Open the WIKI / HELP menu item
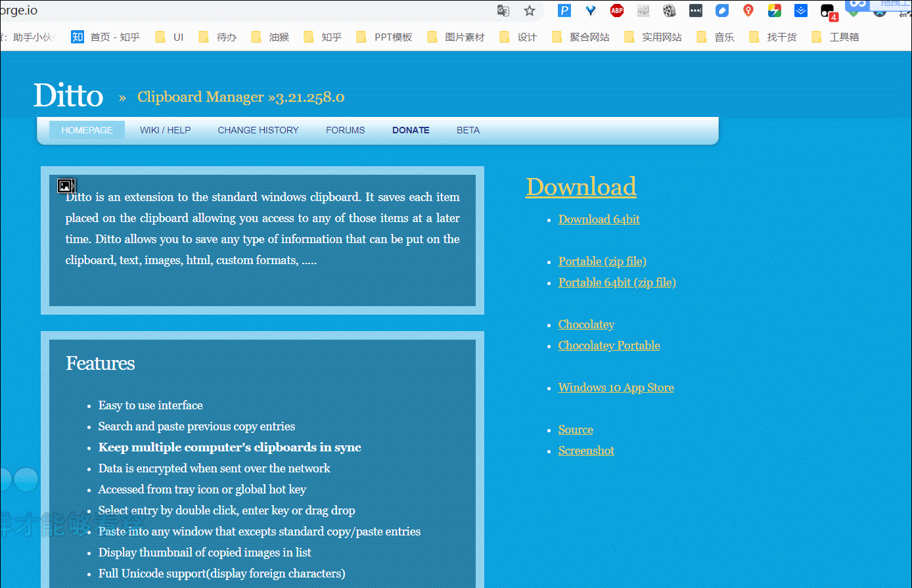 (165, 130)
